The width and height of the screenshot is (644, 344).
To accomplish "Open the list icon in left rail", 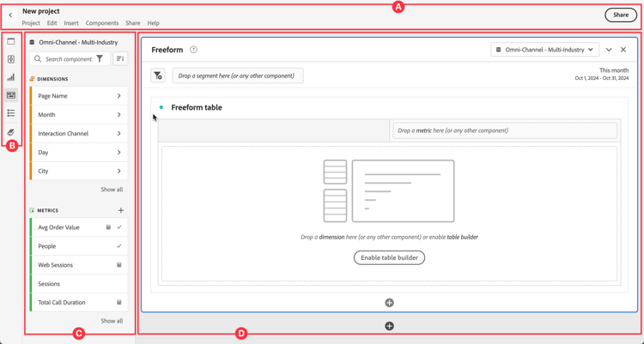I will tap(11, 113).
